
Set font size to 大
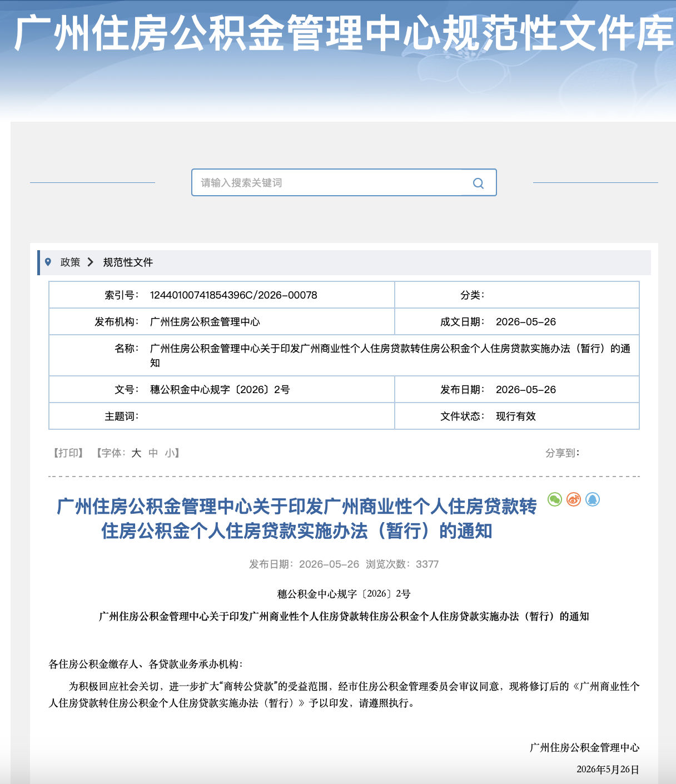tap(136, 453)
